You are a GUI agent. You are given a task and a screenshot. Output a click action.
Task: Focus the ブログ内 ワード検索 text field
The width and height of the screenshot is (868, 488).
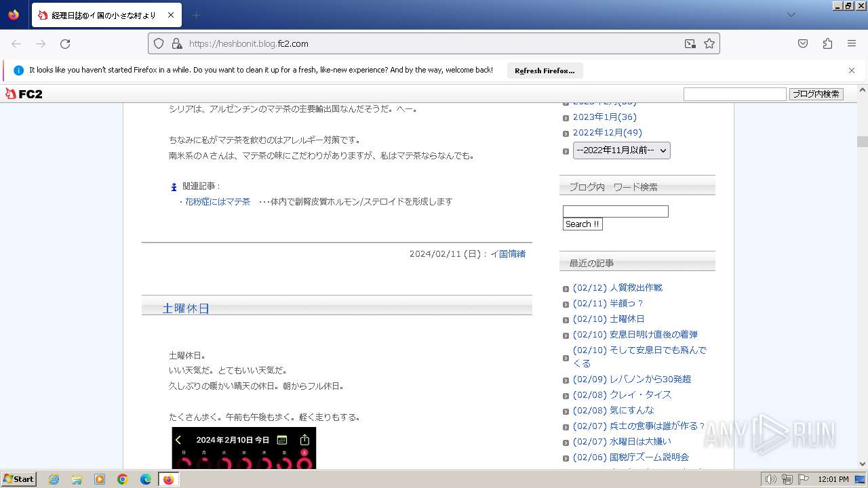click(x=615, y=211)
